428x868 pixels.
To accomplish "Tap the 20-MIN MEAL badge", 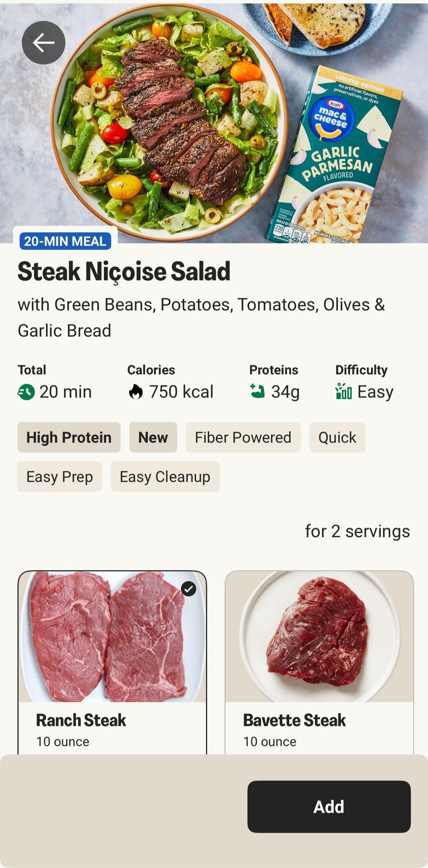I will coord(65,241).
